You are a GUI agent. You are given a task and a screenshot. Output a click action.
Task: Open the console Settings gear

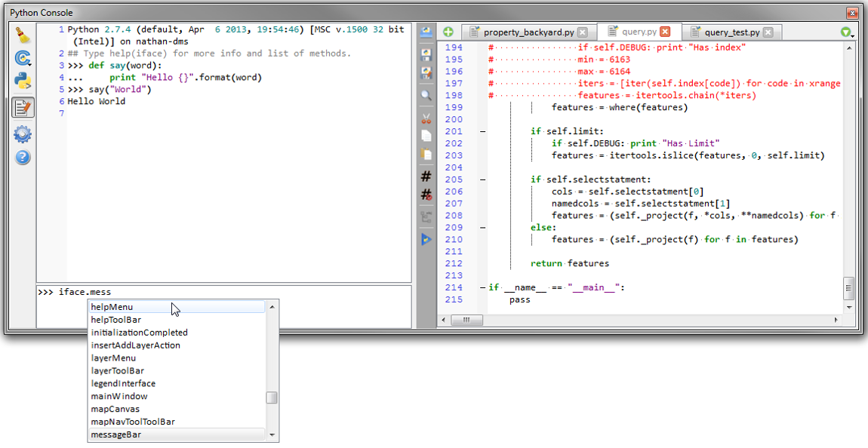[23, 134]
